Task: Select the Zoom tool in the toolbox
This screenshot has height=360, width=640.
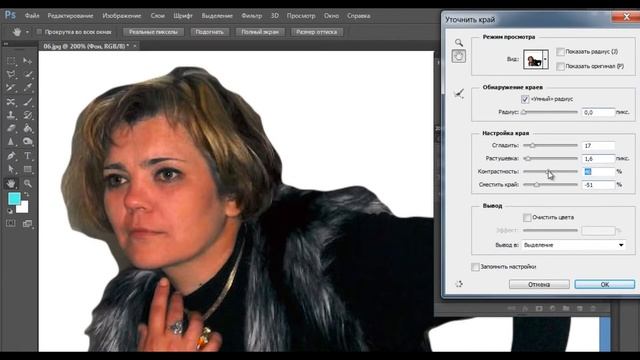Action: coord(27,183)
